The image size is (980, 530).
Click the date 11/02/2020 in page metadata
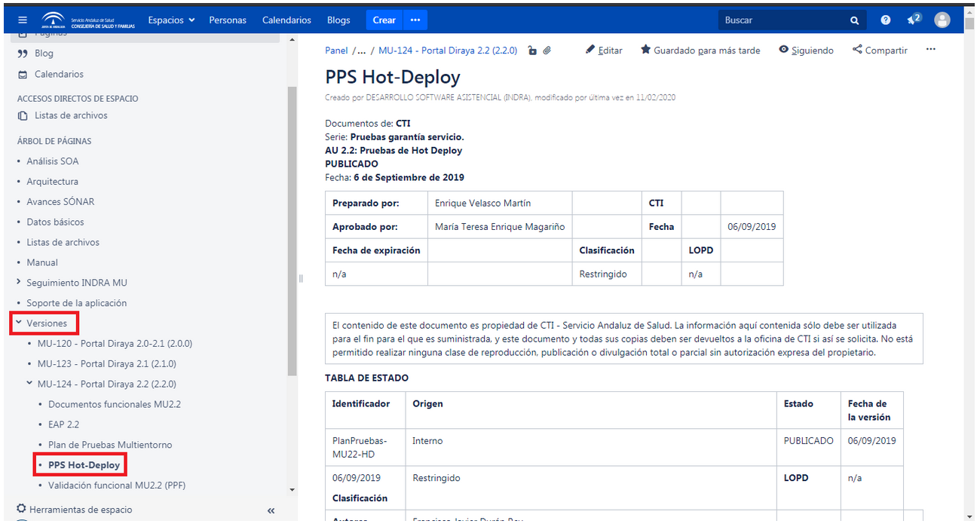656,98
